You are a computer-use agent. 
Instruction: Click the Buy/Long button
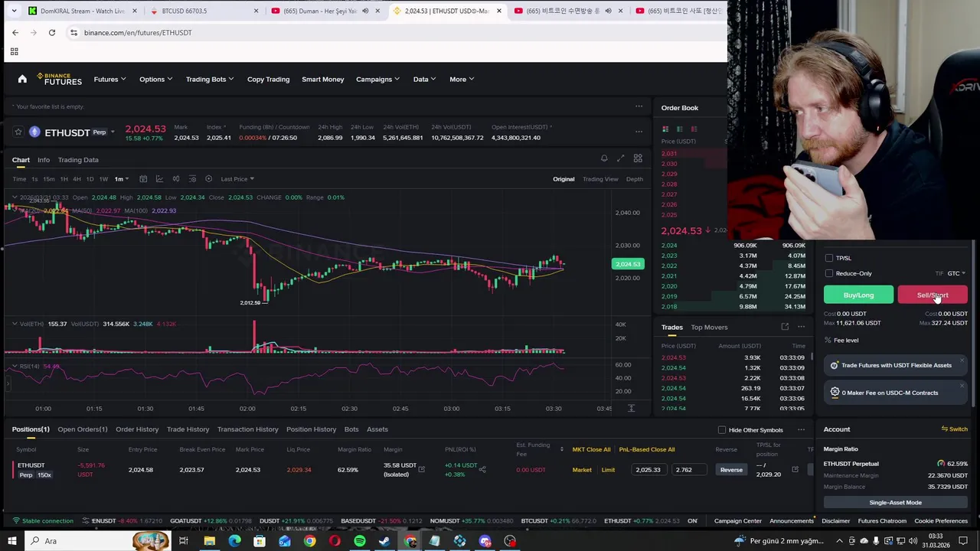pos(858,295)
